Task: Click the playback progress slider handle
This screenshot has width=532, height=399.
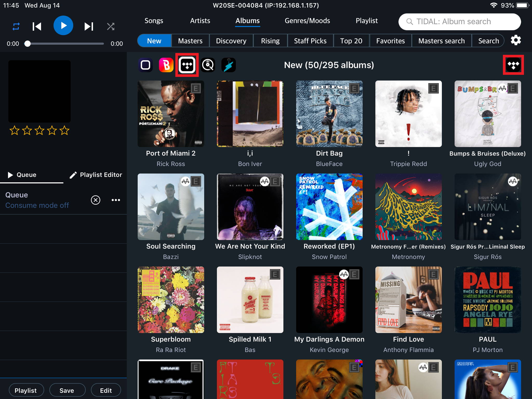Action: tap(28, 44)
